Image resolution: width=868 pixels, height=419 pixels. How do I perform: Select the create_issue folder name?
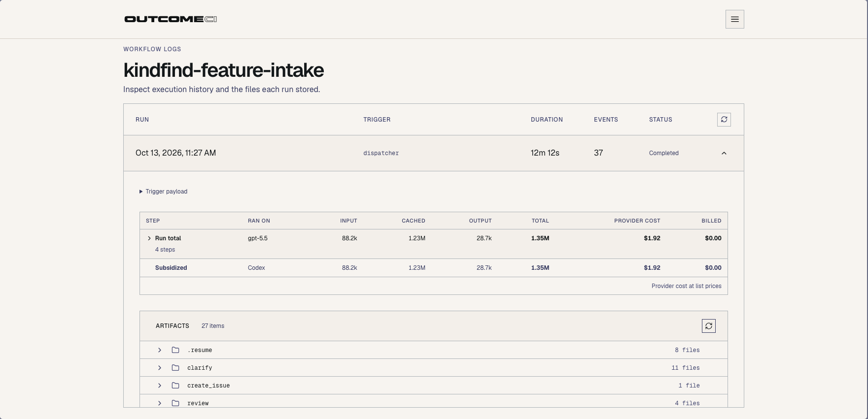point(208,386)
